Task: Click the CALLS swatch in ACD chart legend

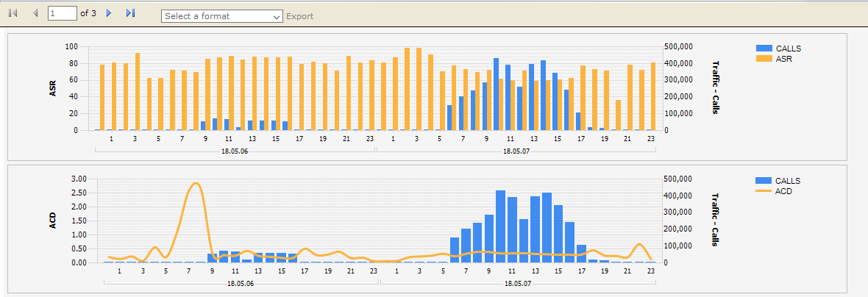Action: pos(764,181)
